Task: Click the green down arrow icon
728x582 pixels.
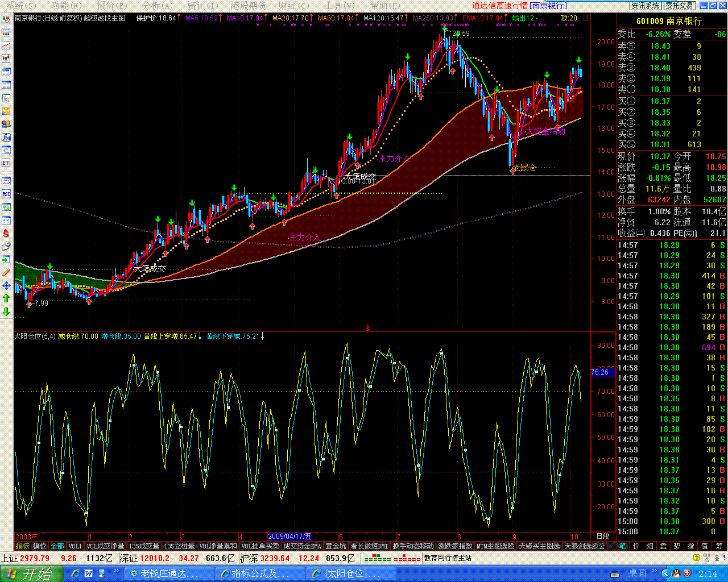Action: 6,311
